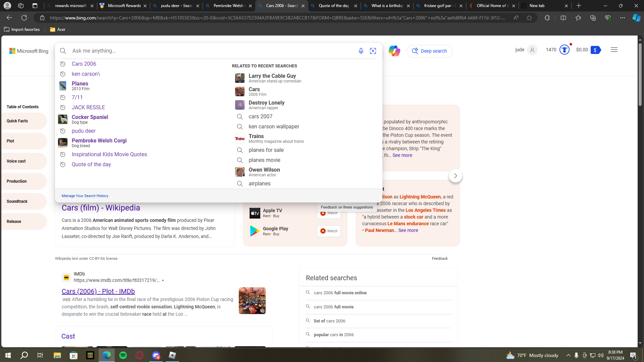This screenshot has height=362, width=644.
Task: Click the Microsoft Rewards medal icon
Action: 565,50
